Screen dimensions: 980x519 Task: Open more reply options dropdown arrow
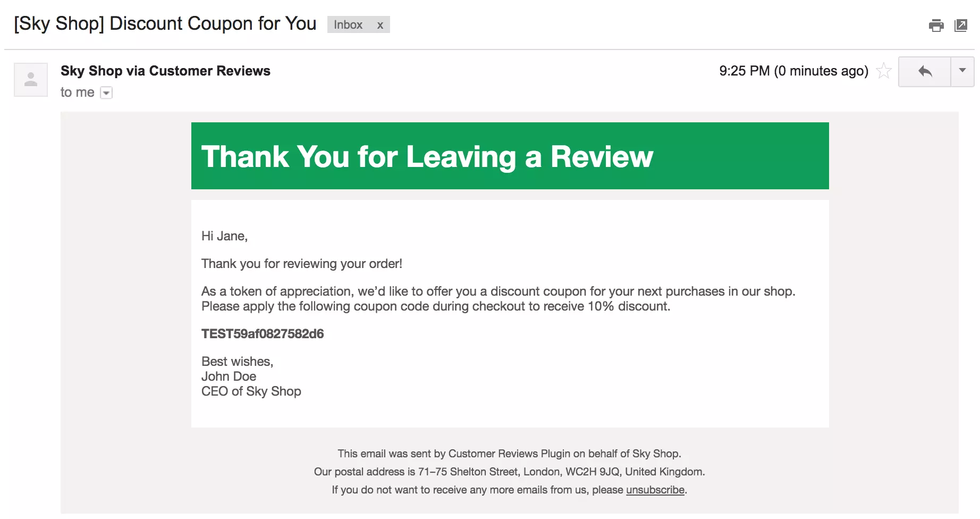pos(962,71)
